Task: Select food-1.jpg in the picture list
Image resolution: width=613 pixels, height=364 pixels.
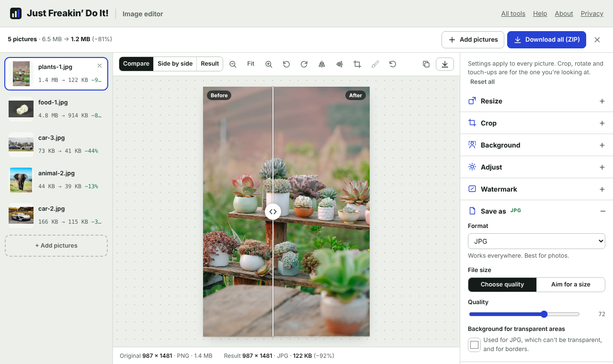Action: tap(56, 109)
